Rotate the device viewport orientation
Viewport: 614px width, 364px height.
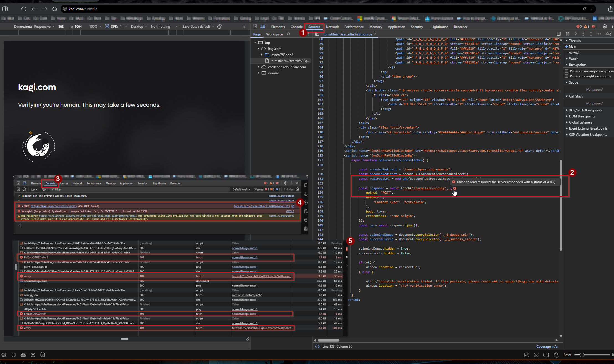220,26
